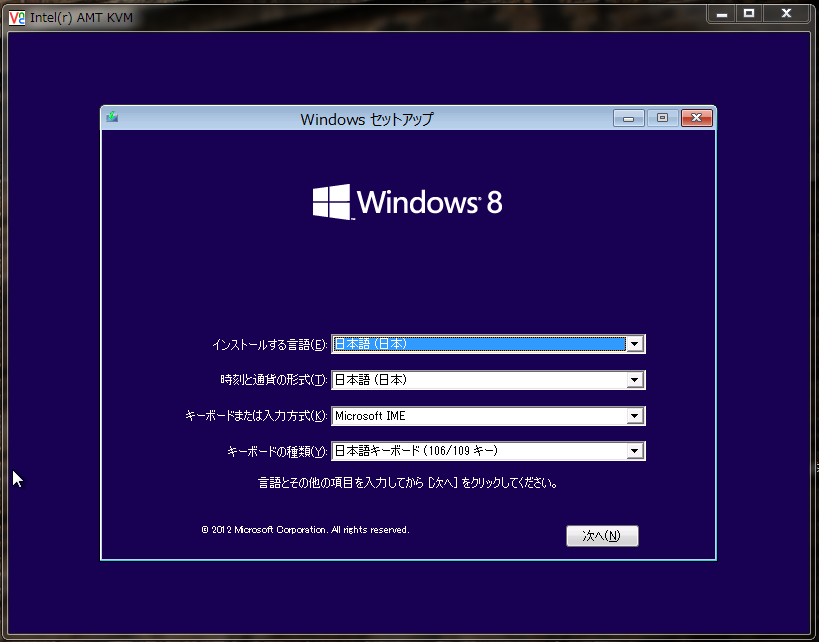Open the キーボードの種類 dropdown arrow
Image resolution: width=819 pixels, height=642 pixels.
coord(634,451)
